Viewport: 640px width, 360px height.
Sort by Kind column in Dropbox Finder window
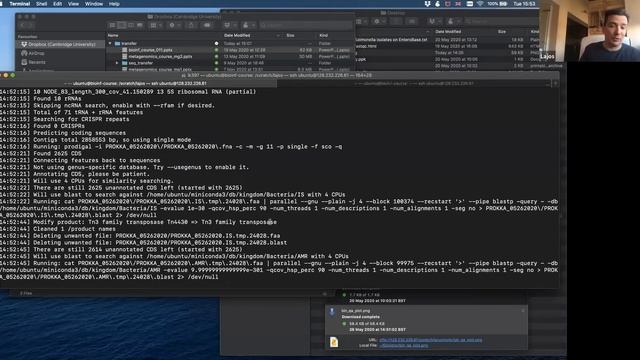click(x=324, y=36)
